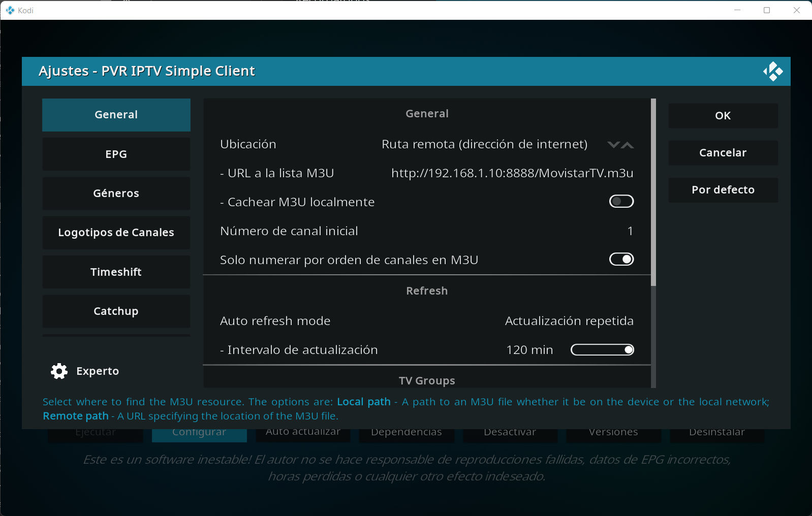Open the Géneros settings category
The width and height of the screenshot is (812, 516).
click(116, 193)
